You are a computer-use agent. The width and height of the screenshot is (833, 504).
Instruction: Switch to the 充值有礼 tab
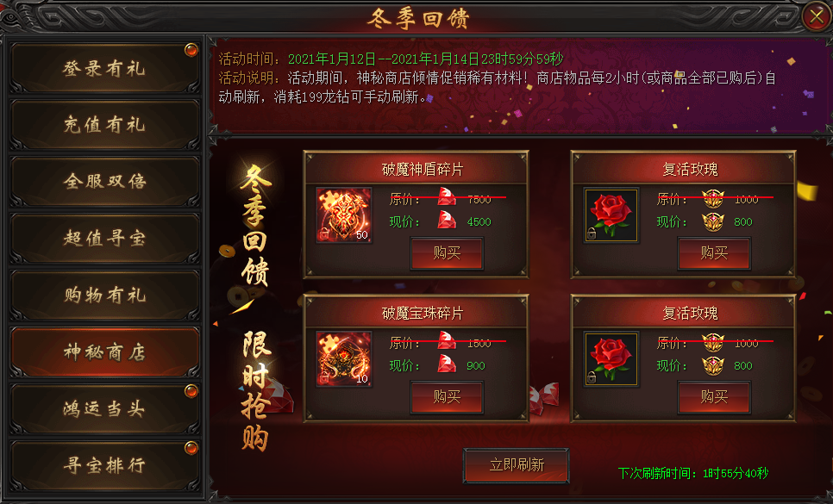(104, 125)
